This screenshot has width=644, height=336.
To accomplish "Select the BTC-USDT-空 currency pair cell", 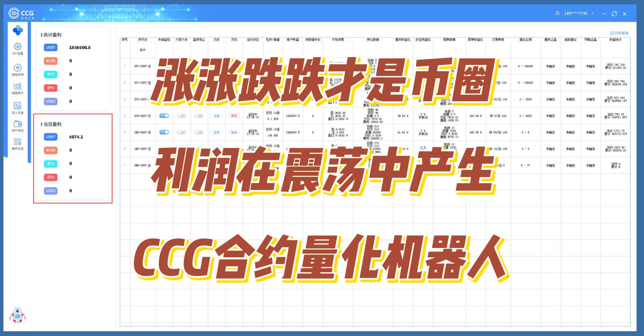I will click(x=143, y=83).
